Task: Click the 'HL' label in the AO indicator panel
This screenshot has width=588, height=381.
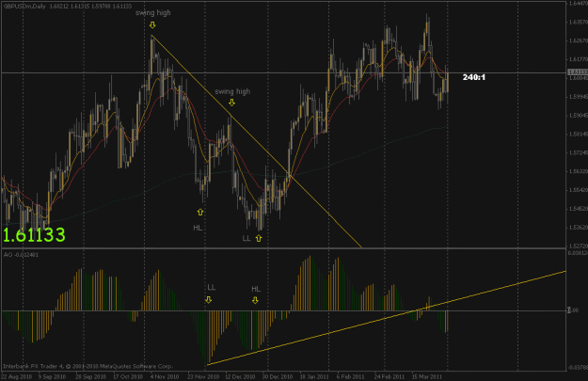Action: 256,289
